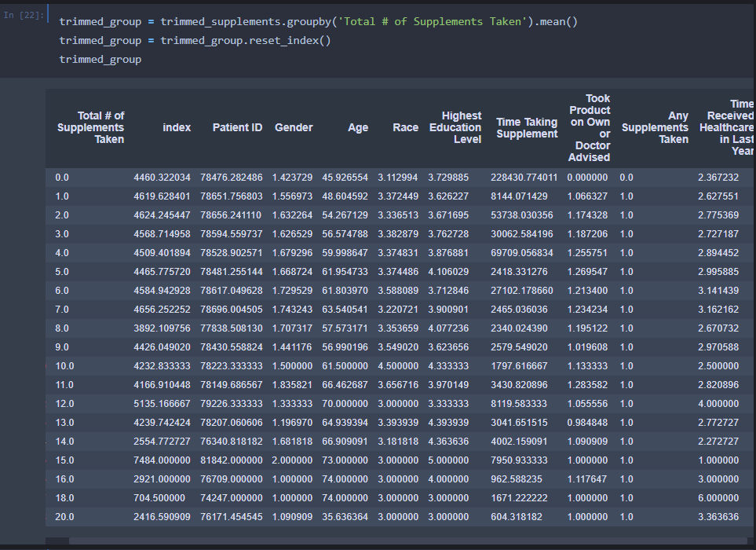This screenshot has height=550, width=756.
Task: Click Gender value 1.835821
Action: (292, 384)
